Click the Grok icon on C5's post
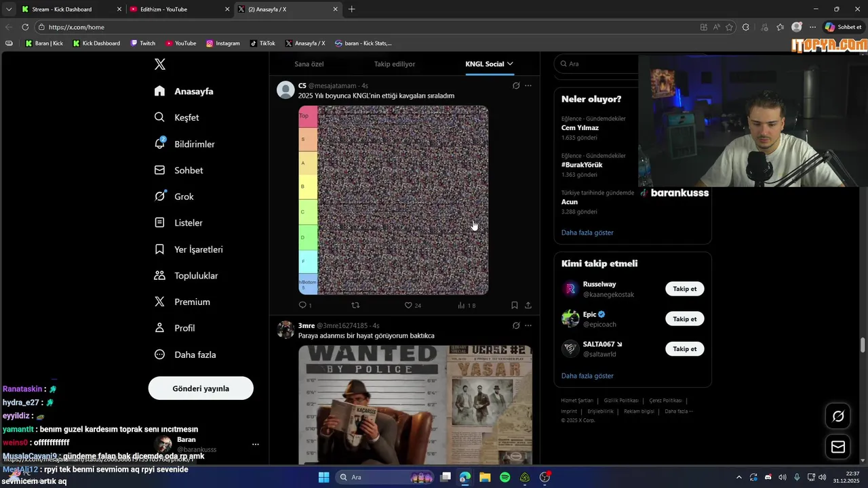The image size is (868, 488). pyautogui.click(x=516, y=85)
